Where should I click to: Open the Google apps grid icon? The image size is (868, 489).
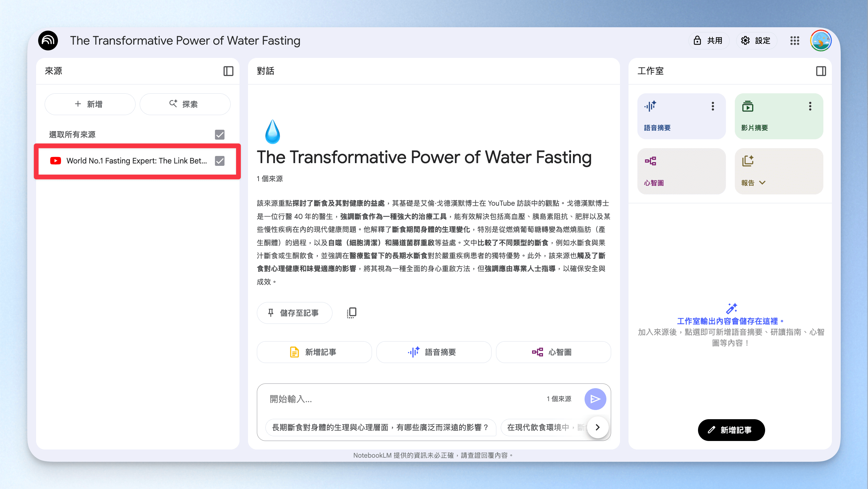(795, 41)
